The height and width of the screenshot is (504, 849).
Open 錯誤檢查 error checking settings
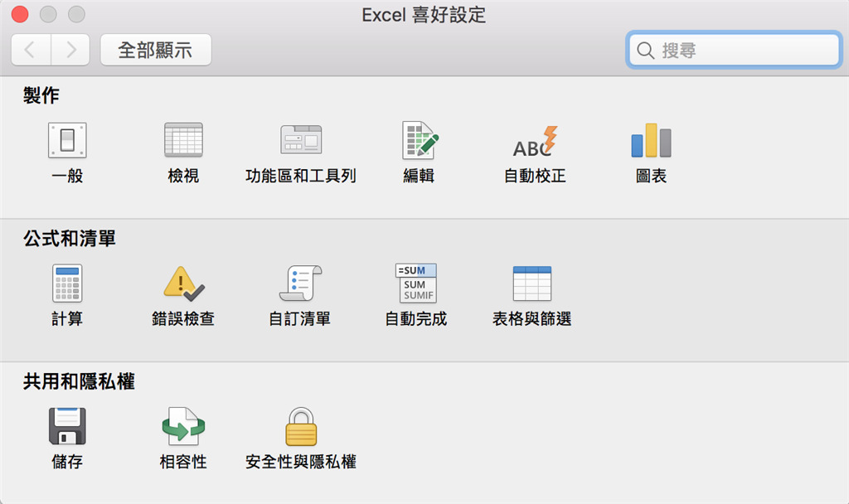click(183, 296)
